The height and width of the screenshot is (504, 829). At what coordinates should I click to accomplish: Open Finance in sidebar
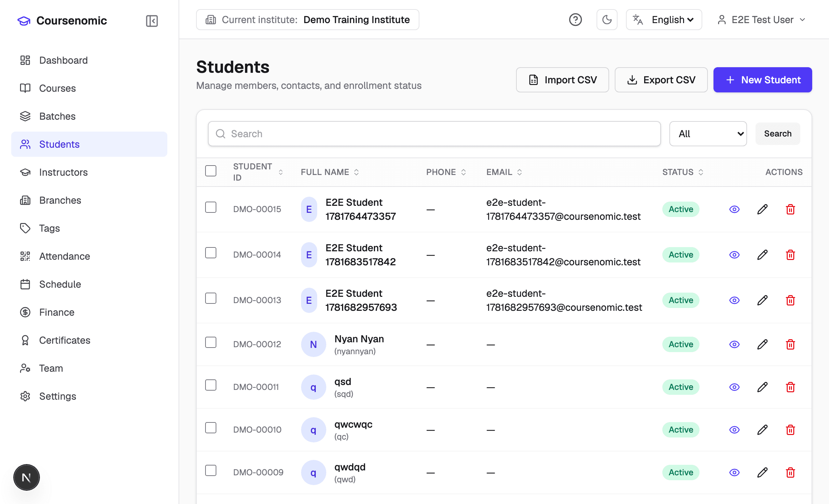[89, 312]
